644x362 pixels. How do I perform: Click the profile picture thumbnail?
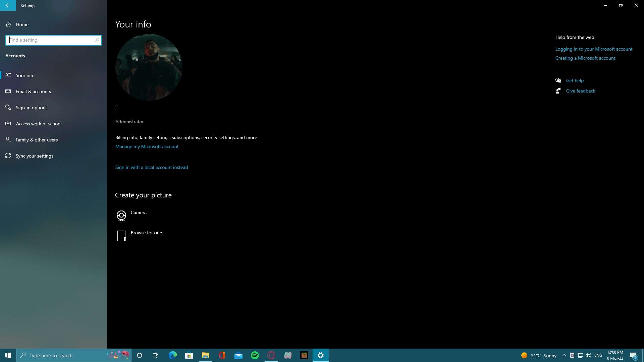149,67
